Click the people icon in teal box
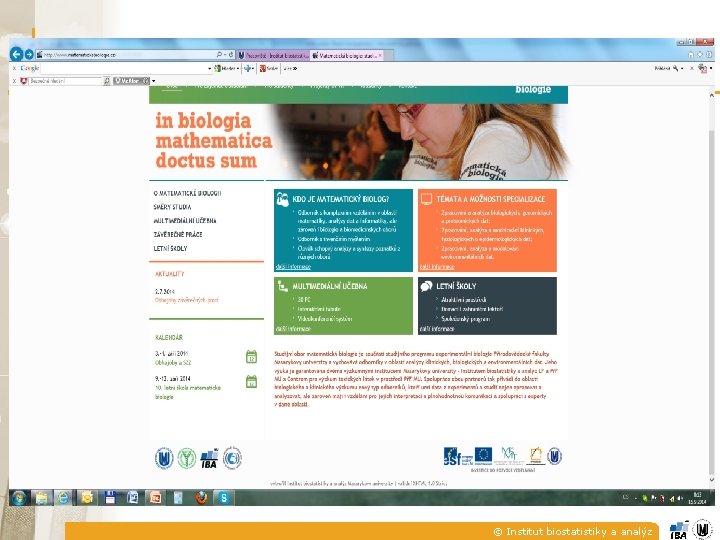The image size is (720, 540). [282, 199]
